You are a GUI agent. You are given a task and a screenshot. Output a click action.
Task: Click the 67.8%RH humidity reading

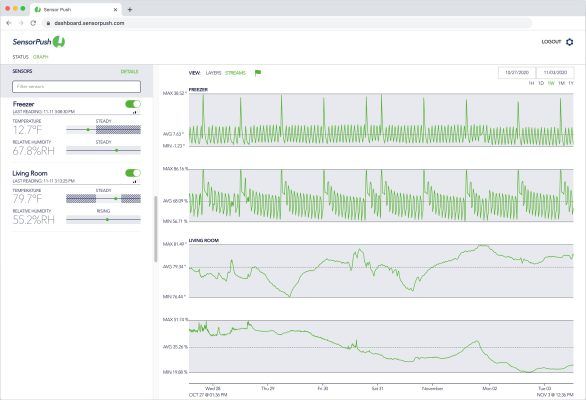click(34, 151)
